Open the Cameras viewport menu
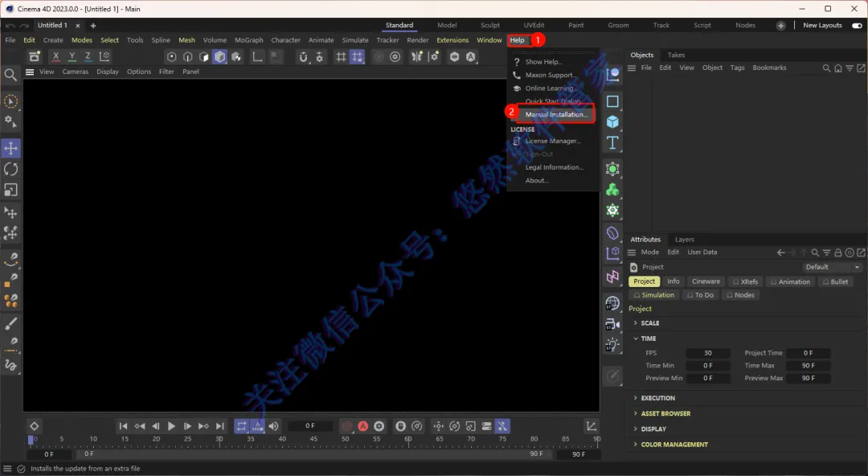Viewport: 868px width, 476px height. tap(76, 72)
